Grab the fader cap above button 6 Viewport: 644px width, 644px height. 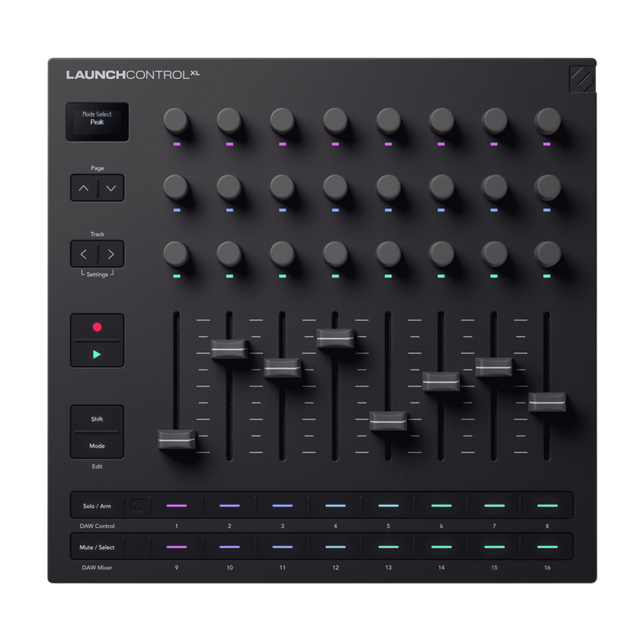[x=441, y=382]
